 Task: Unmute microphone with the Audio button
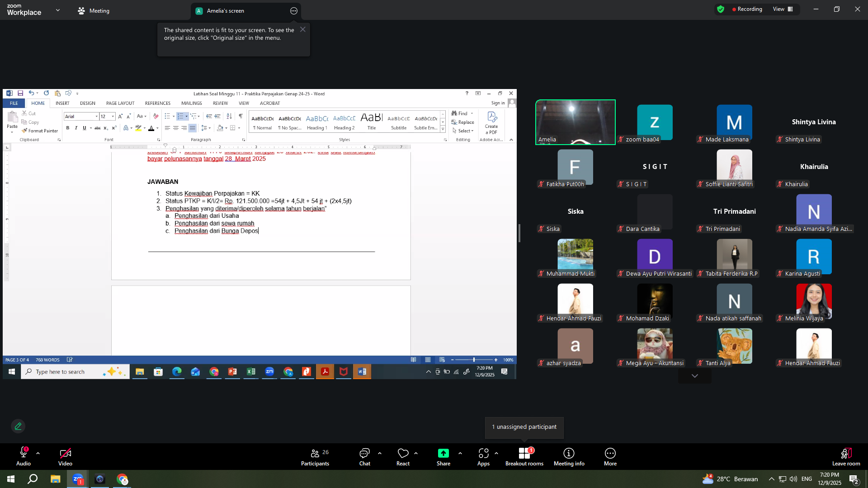click(x=24, y=456)
